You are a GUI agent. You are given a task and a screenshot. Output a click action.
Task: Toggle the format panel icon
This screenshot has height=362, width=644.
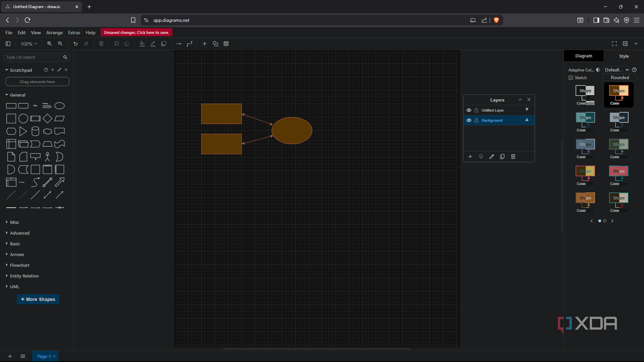tap(625, 44)
